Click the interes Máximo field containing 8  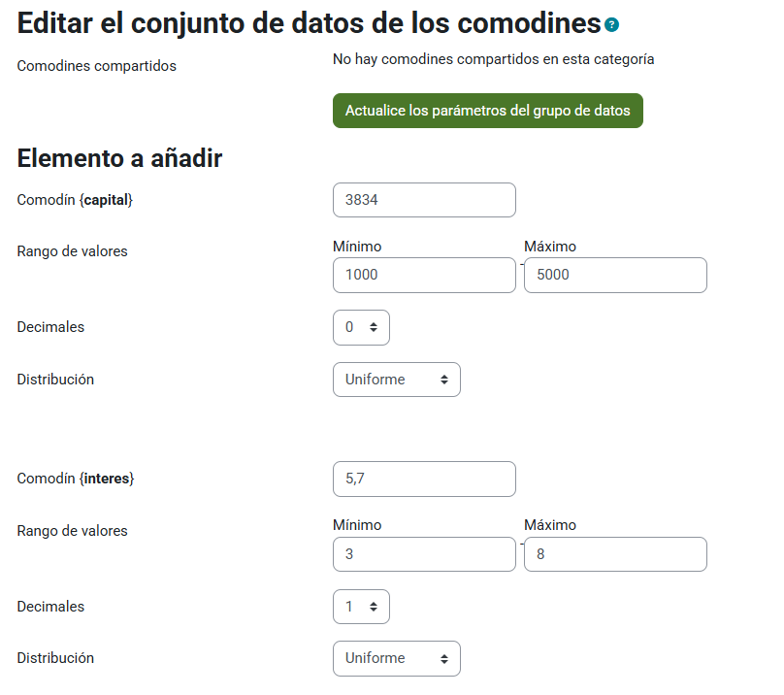615,554
